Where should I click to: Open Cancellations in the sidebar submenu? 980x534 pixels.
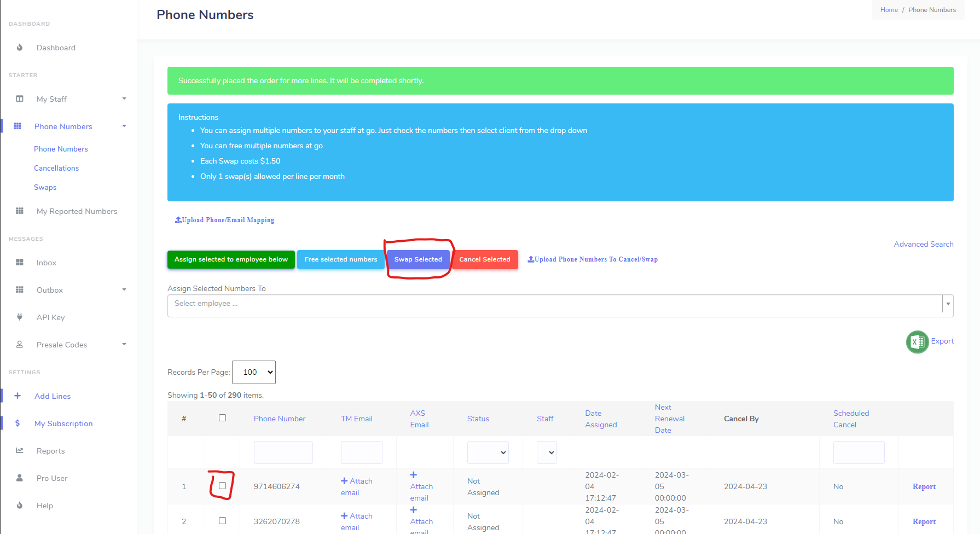click(x=56, y=168)
